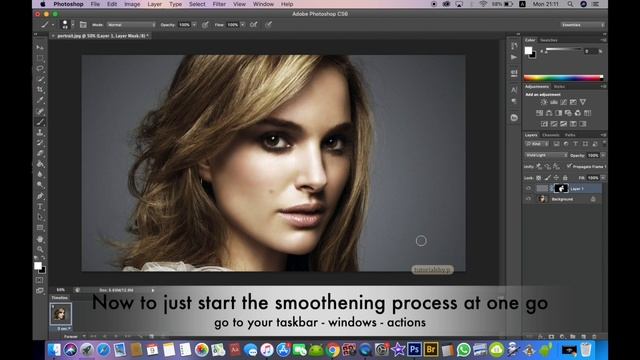Add Brightness/Contrast adjustment

click(x=544, y=102)
